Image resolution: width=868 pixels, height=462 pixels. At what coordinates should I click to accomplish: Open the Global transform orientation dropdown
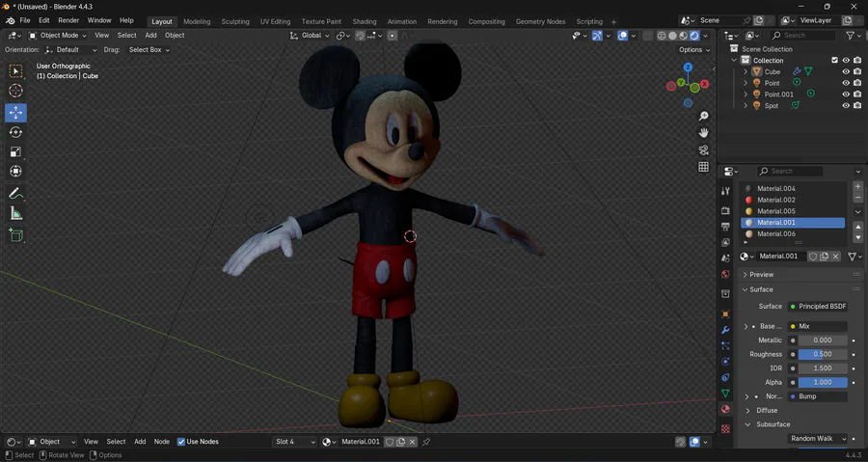tap(310, 36)
